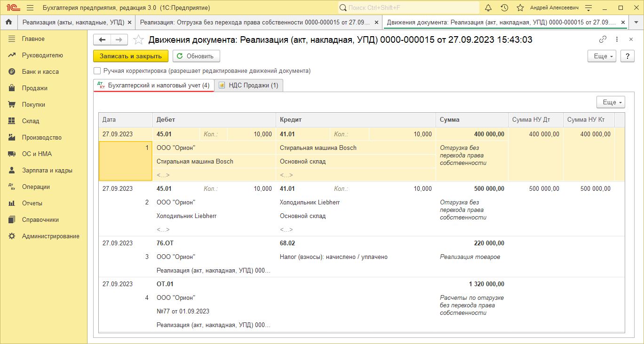The width and height of the screenshot is (644, 344).
Task: Open Главное section in sidebar
Action: (x=43, y=39)
